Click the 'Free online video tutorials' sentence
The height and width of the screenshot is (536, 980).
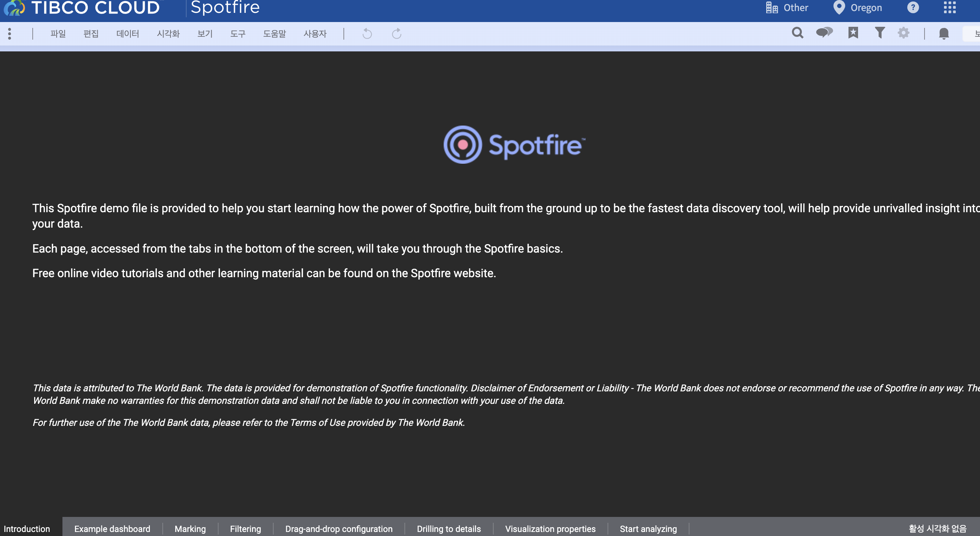pyautogui.click(x=264, y=273)
